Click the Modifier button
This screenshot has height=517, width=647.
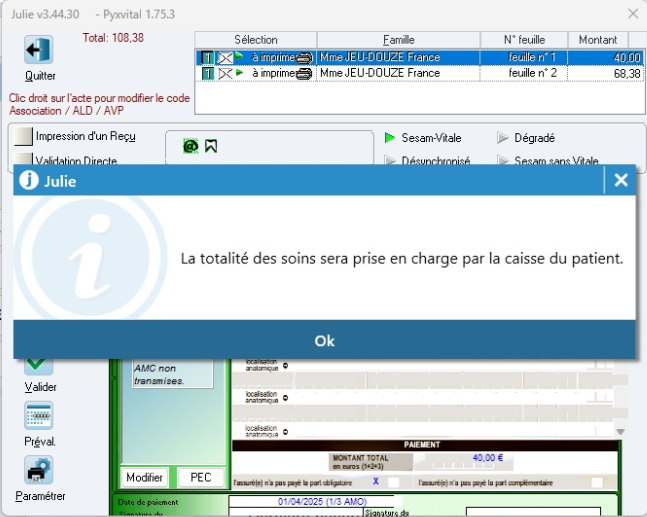144,478
